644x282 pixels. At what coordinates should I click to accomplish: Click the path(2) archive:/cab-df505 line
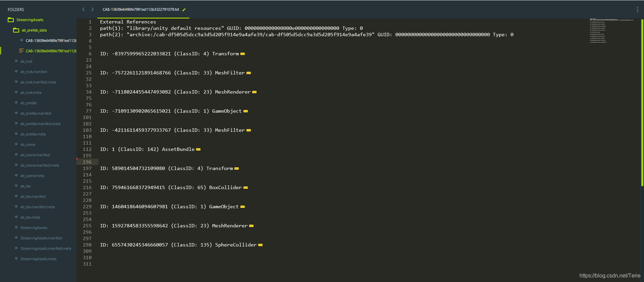pos(307,35)
